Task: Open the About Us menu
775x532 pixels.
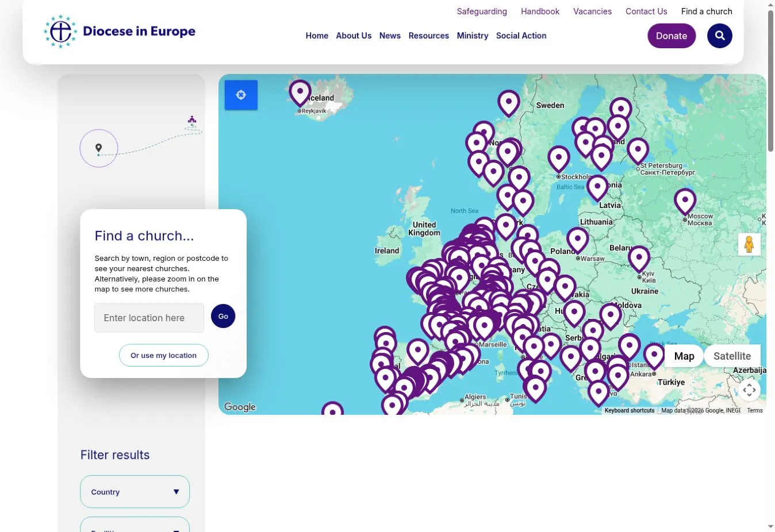Action: click(x=354, y=36)
